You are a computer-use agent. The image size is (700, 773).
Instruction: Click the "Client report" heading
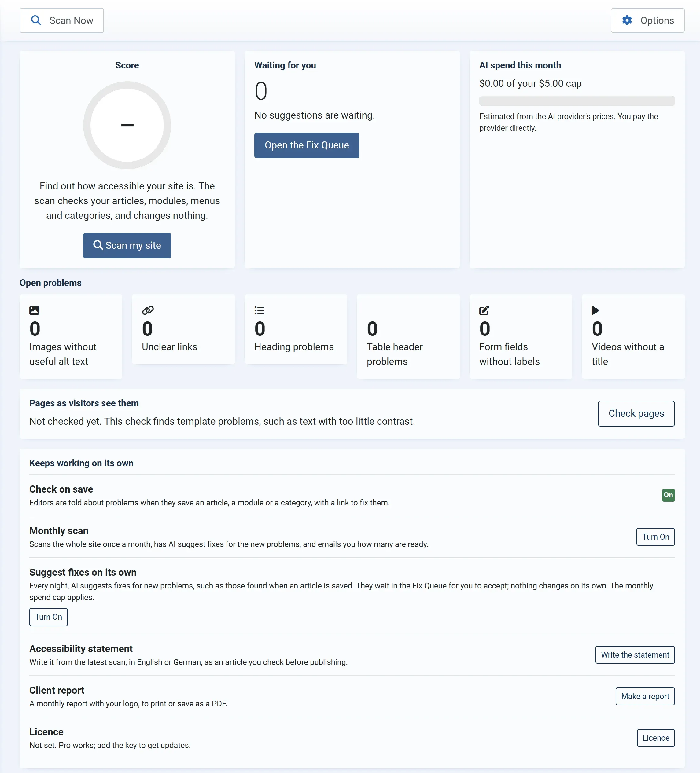coord(57,690)
